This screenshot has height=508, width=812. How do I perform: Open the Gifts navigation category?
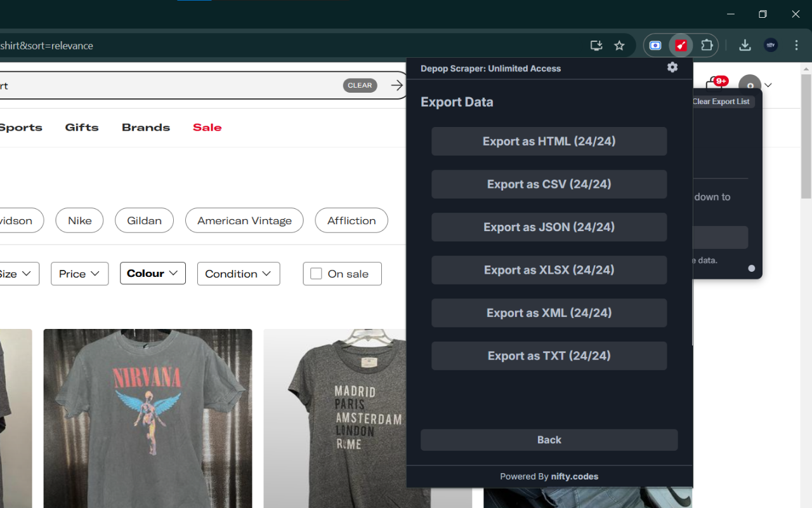(82, 128)
